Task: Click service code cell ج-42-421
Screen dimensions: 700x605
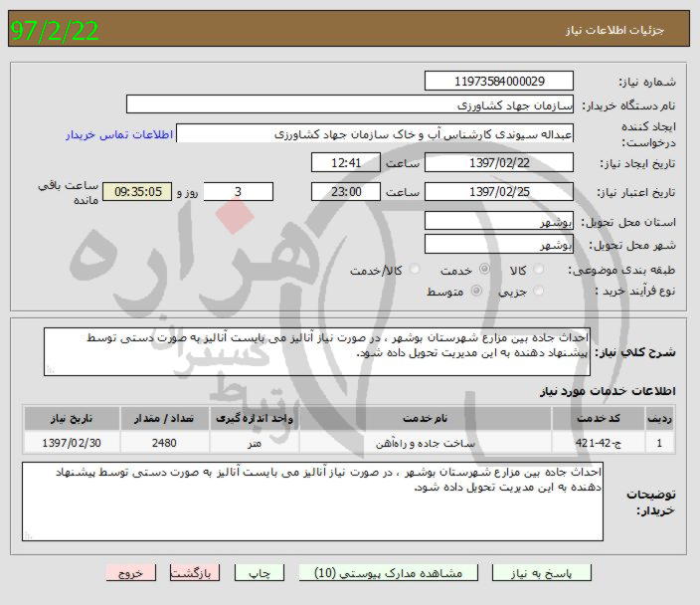Action: (599, 443)
